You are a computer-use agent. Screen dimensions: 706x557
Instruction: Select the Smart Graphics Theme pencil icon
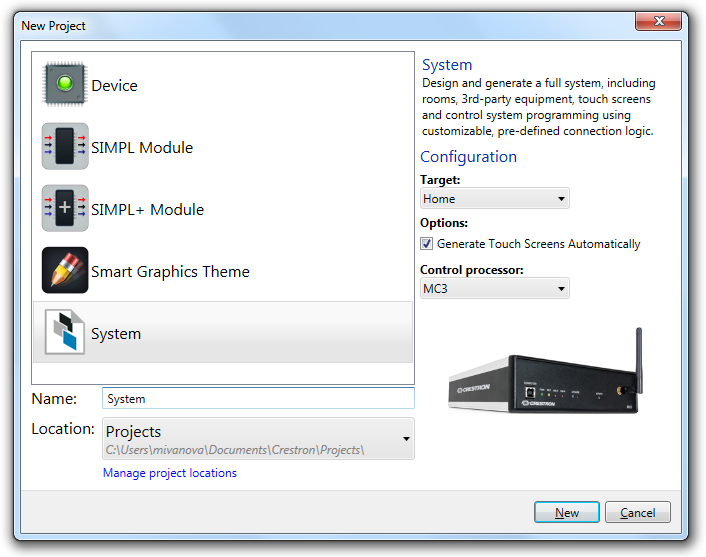65,270
